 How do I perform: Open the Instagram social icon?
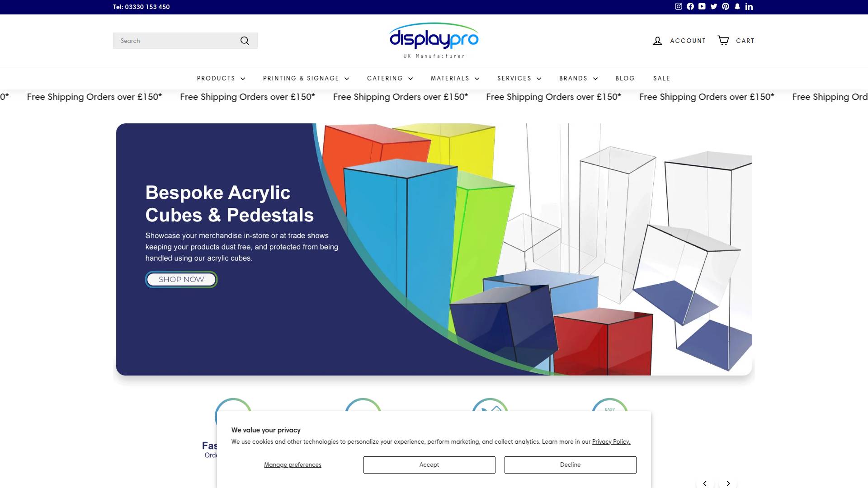coord(678,6)
